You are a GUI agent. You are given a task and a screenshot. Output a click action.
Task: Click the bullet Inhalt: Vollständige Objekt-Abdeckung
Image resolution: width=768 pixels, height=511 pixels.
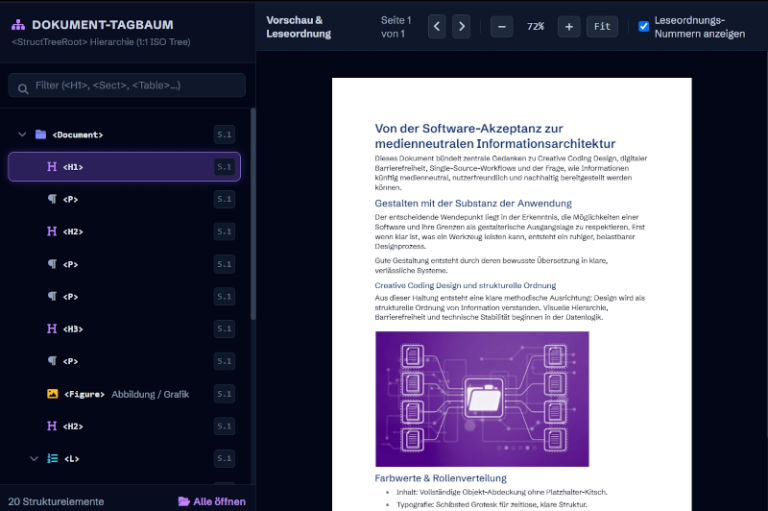click(502, 492)
